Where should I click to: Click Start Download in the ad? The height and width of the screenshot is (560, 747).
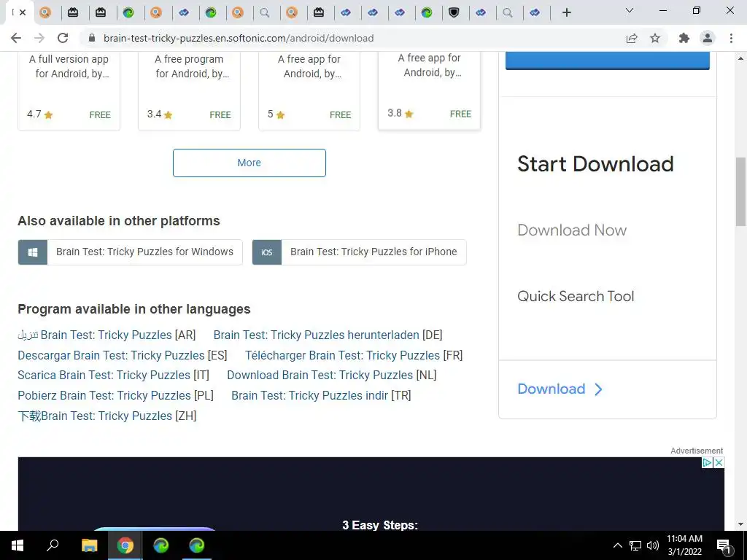pyautogui.click(x=595, y=164)
